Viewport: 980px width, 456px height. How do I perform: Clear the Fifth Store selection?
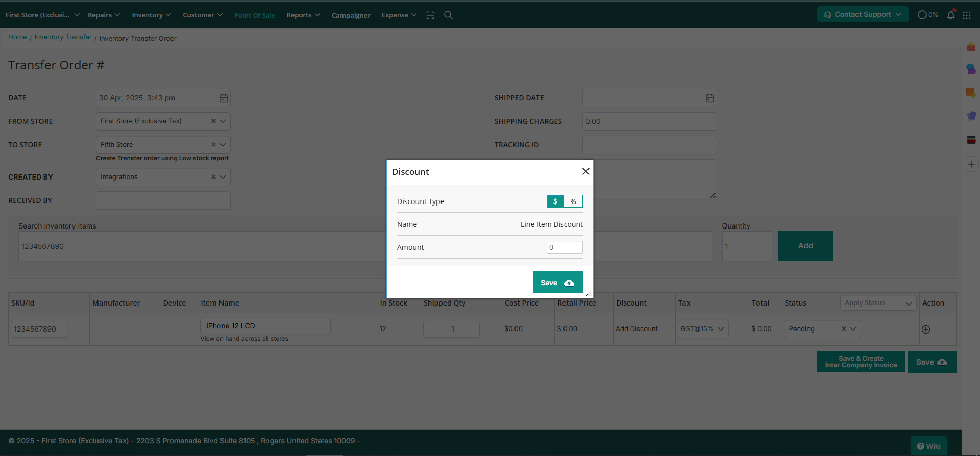coord(213,145)
